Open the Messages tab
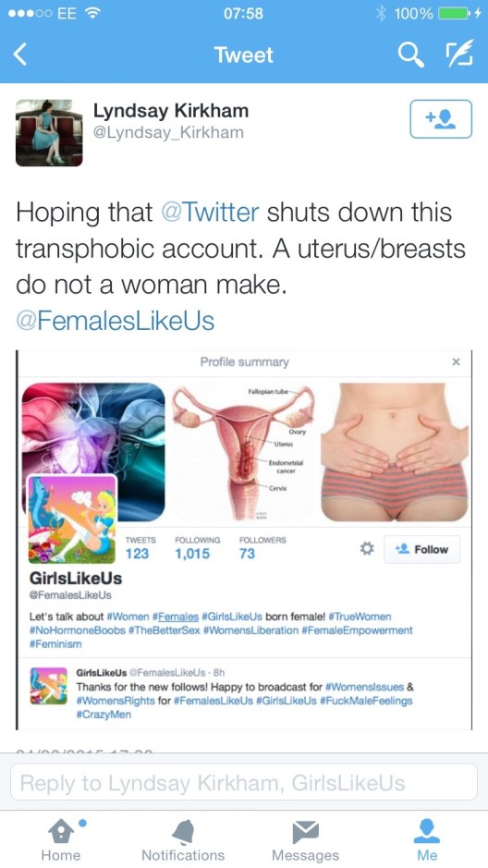Screen dimensions: 488x868 [305, 840]
